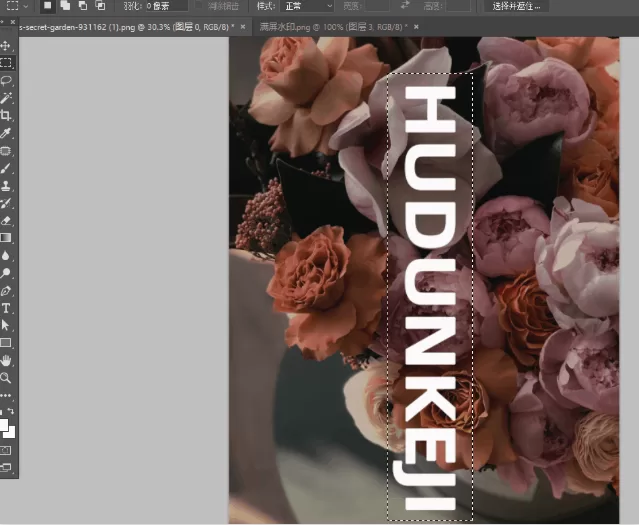
Task: Choose Intersect with Selection mode
Action: click(100, 6)
